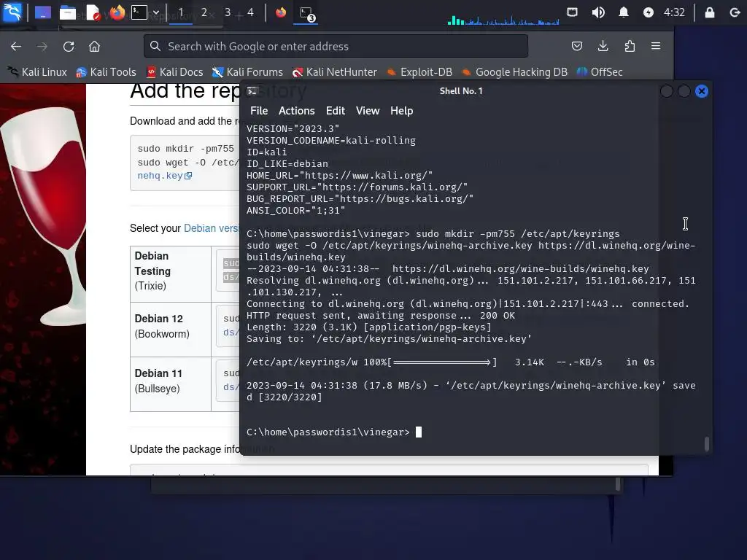This screenshot has height=560, width=747.
Task: Click the background window scrollbar below Firefox
Action: tap(618, 484)
